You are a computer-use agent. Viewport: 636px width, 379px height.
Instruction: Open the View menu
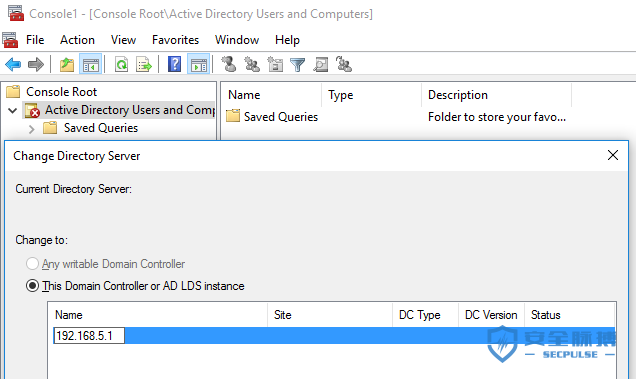point(123,40)
